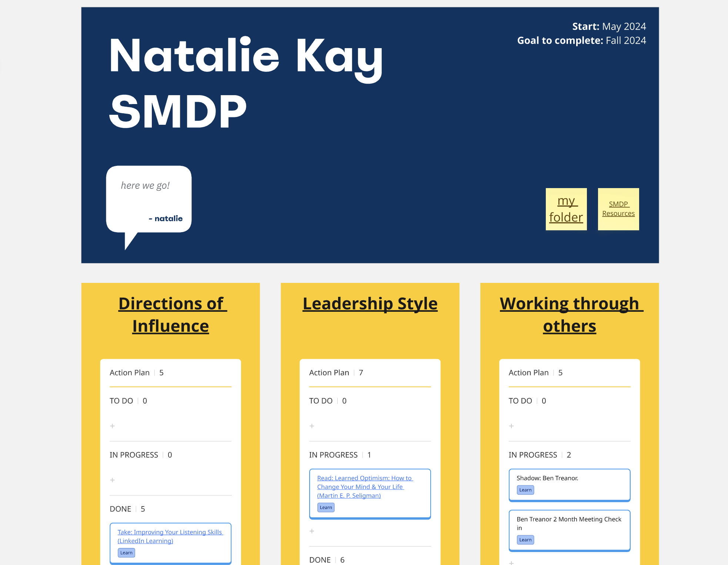Click Learn tag on Listening Skills card
This screenshot has width=728, height=565.
pos(126,553)
